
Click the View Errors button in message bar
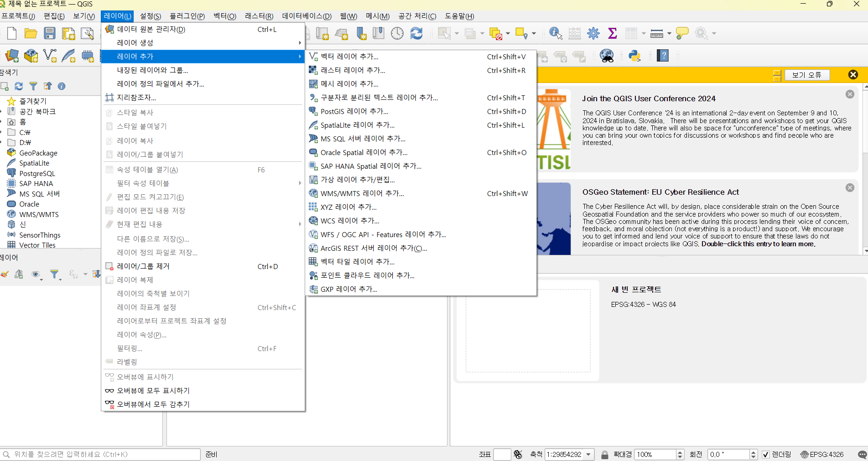pyautogui.click(x=807, y=75)
